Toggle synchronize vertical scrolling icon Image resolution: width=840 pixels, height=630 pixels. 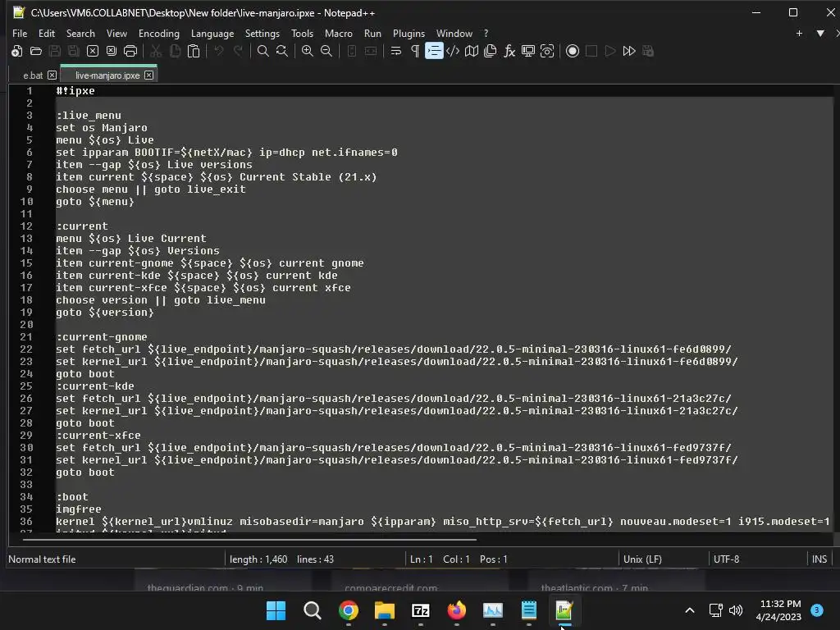352,51
